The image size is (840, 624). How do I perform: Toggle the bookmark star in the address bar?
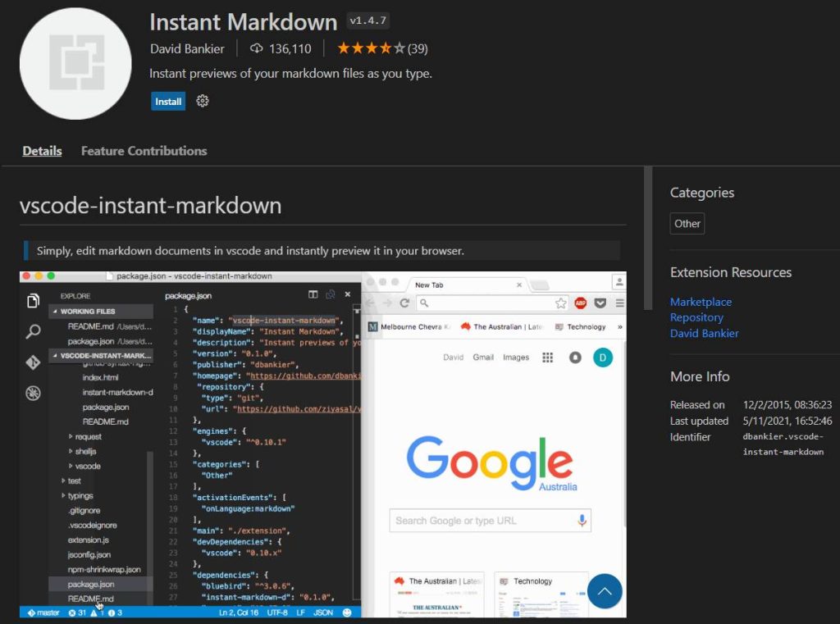pyautogui.click(x=561, y=303)
